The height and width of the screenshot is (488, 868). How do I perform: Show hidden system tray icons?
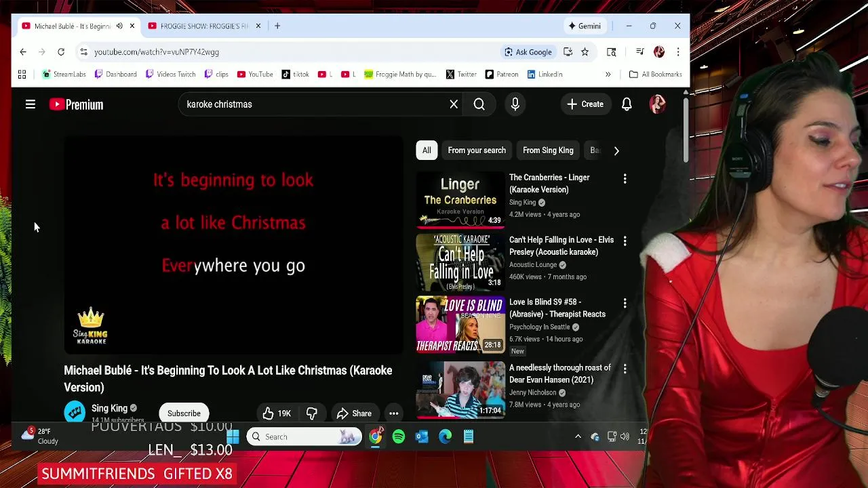click(578, 437)
